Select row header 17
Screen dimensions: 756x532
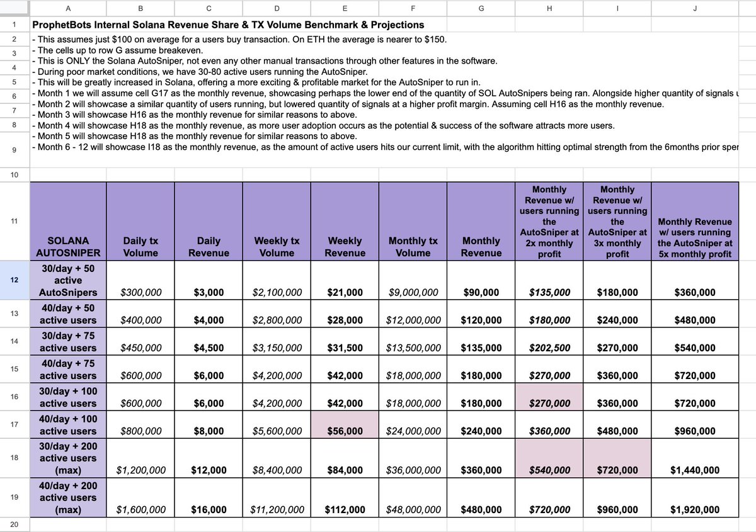(14, 425)
